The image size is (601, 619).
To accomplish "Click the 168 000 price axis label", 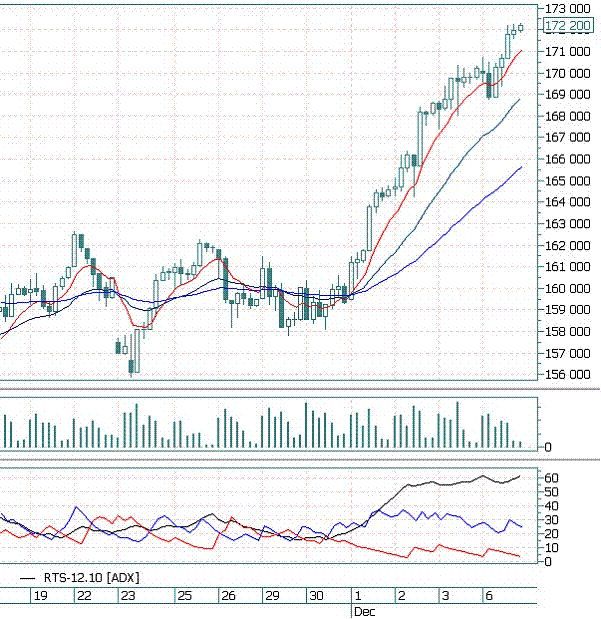I will coord(568,116).
